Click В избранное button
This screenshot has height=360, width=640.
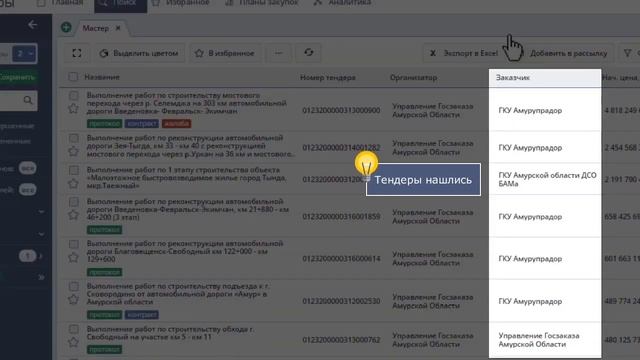[x=225, y=53]
